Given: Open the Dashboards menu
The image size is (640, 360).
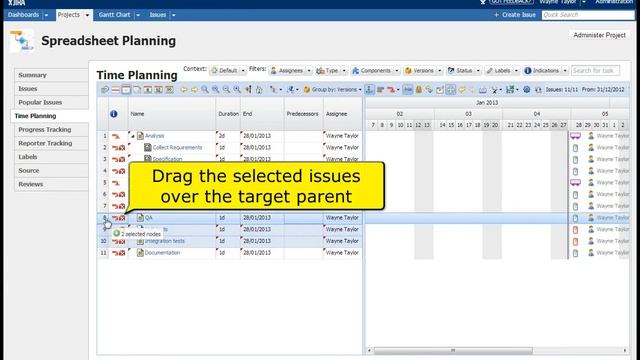Looking at the screenshot, I should click(28, 15).
